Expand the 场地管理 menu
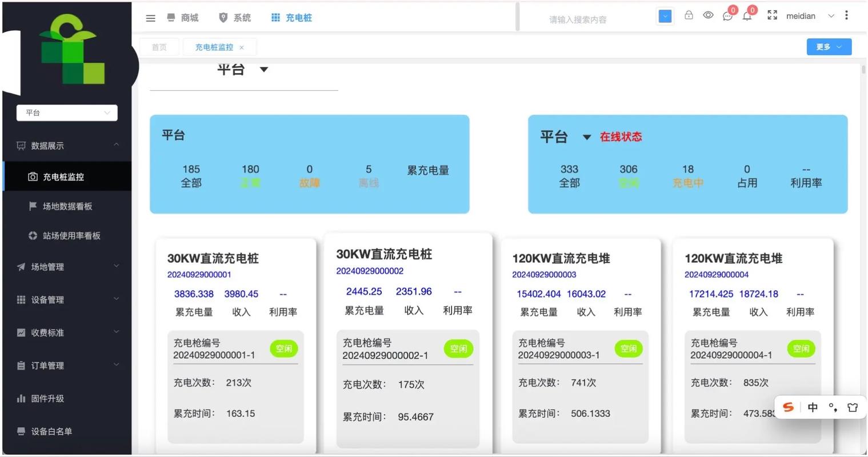868x457 pixels. [x=67, y=267]
